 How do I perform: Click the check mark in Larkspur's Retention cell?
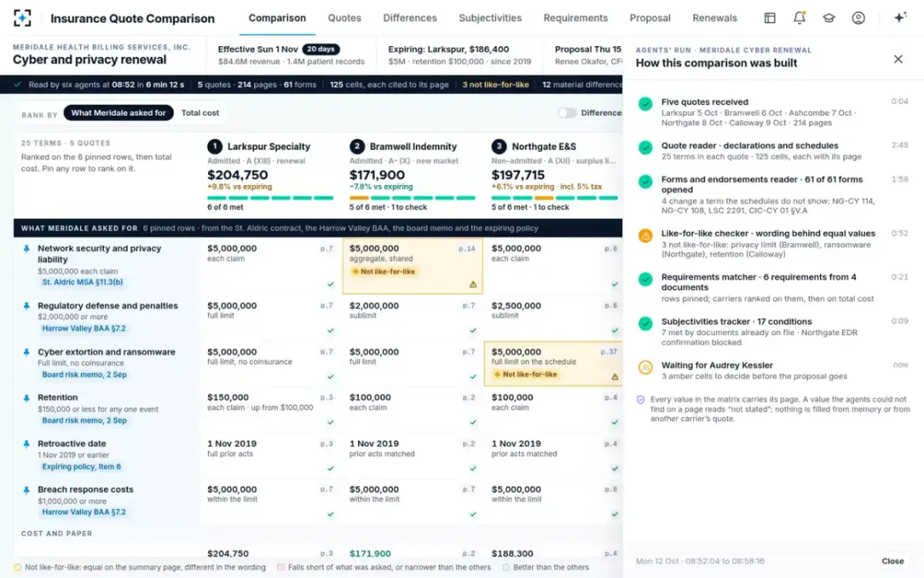click(x=330, y=422)
